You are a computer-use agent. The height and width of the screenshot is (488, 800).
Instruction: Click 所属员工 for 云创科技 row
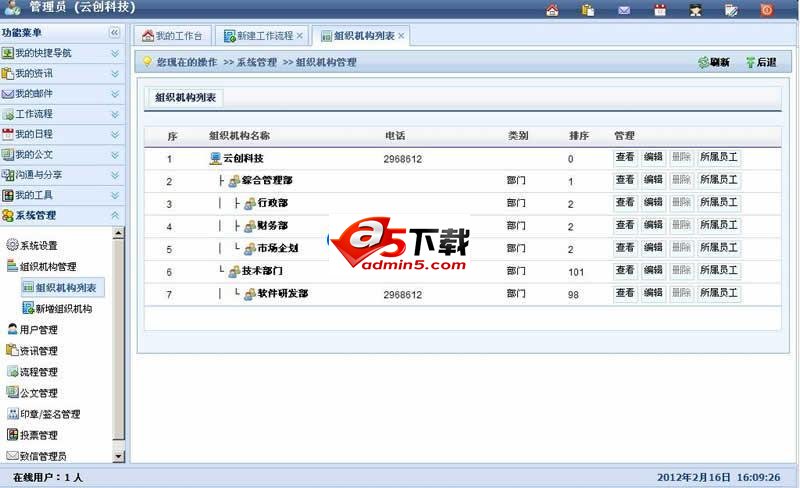point(719,158)
